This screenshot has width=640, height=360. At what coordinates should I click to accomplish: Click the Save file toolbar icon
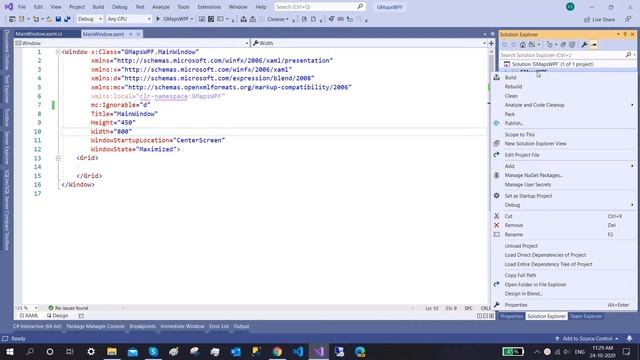click(x=58, y=19)
